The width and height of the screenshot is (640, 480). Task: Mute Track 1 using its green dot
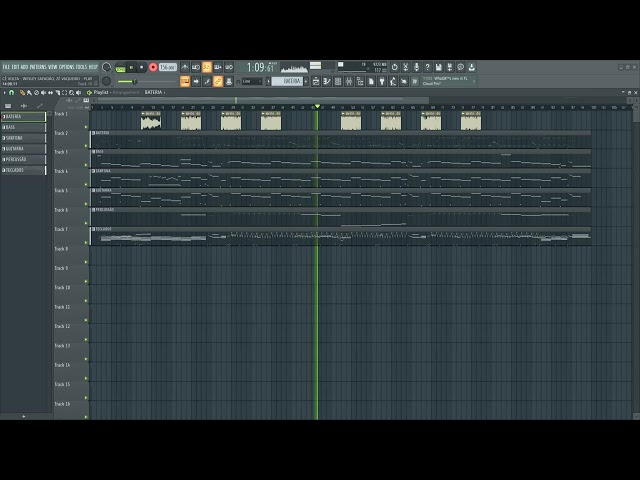[x=86, y=127]
